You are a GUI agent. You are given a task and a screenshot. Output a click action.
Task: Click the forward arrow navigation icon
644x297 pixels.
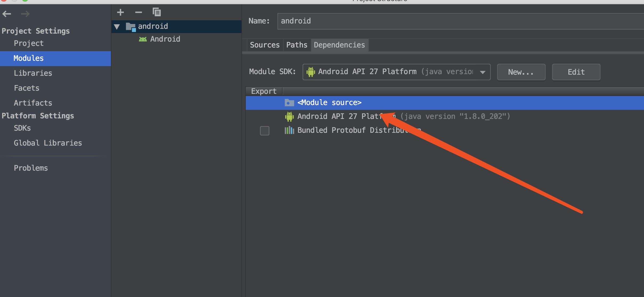tap(25, 14)
